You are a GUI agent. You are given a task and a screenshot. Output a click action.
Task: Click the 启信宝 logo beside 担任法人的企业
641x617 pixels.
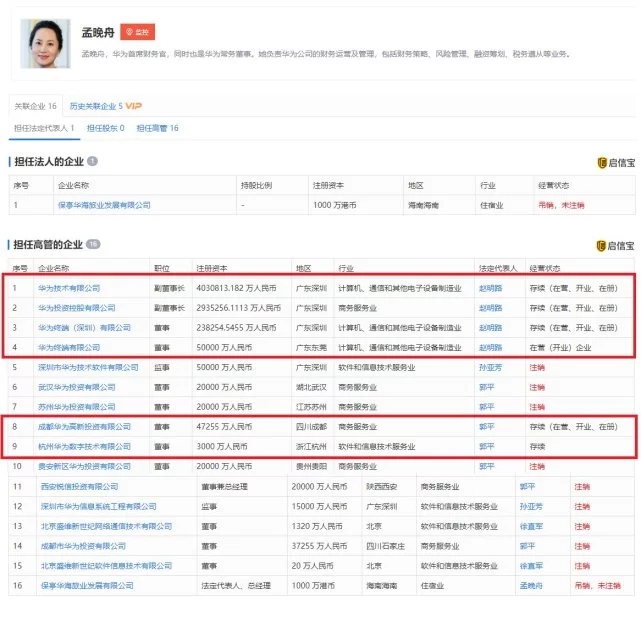click(x=615, y=162)
